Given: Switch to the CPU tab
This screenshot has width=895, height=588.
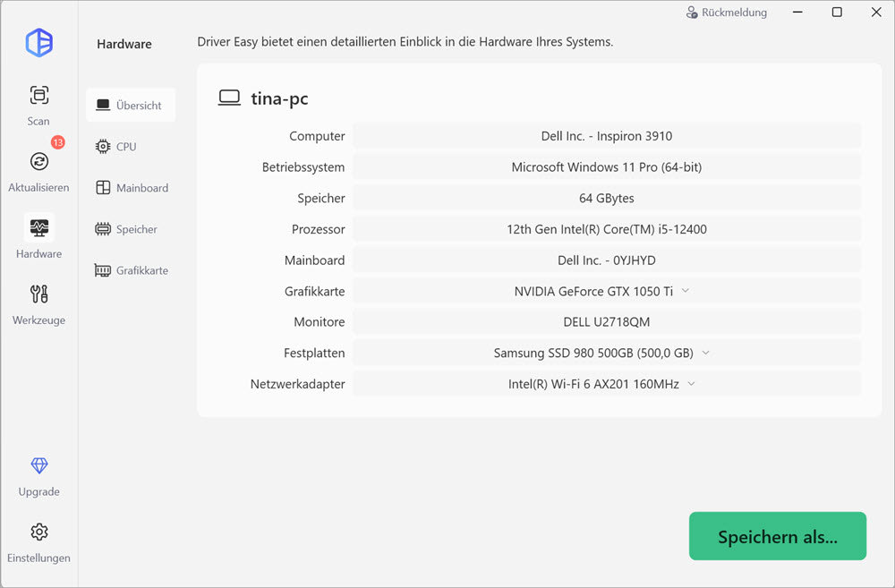Looking at the screenshot, I should [131, 147].
